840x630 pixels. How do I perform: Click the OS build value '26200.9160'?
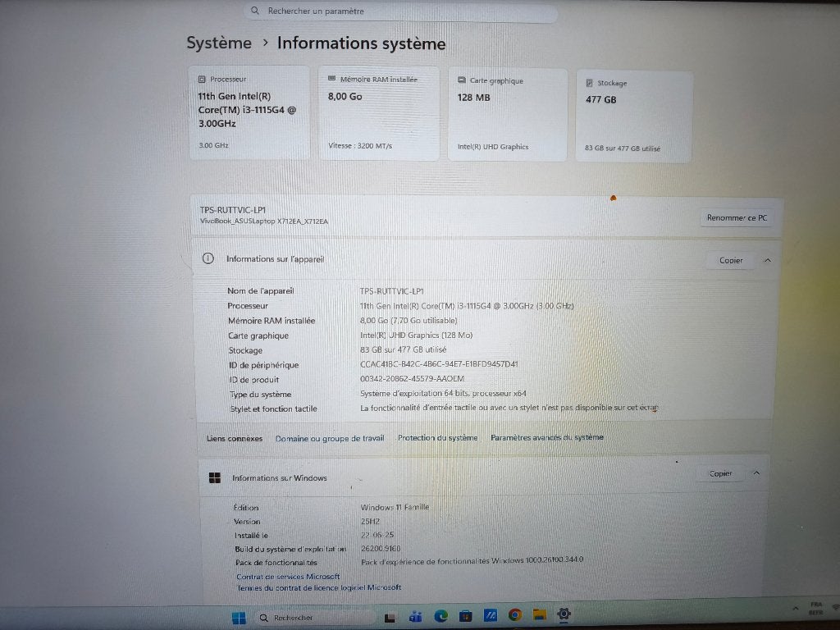381,549
